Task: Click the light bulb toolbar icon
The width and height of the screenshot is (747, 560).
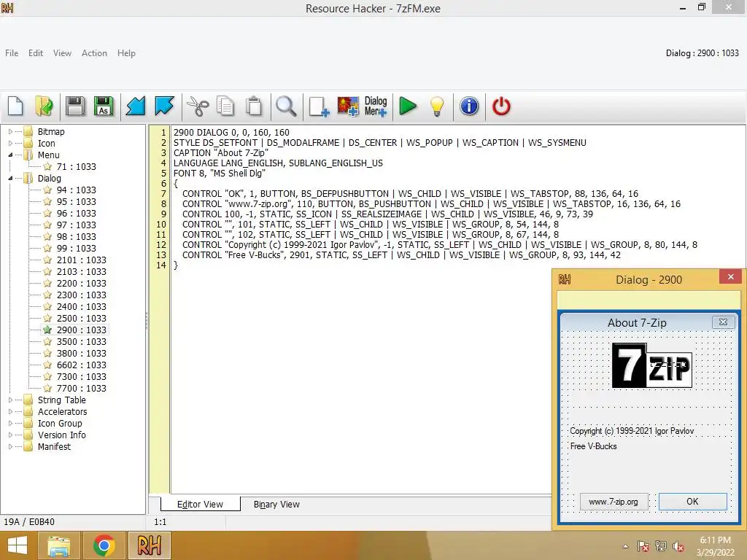Action: click(437, 106)
